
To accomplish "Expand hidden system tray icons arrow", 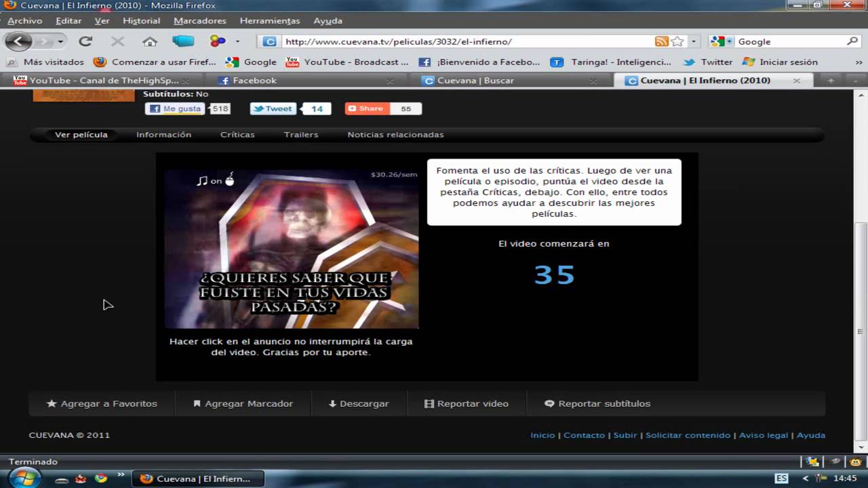I will tap(806, 479).
